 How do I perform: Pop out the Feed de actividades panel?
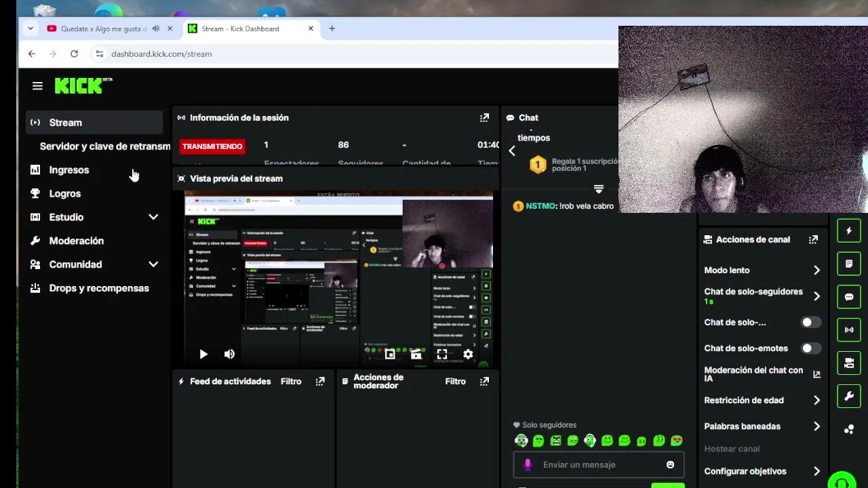tap(320, 382)
